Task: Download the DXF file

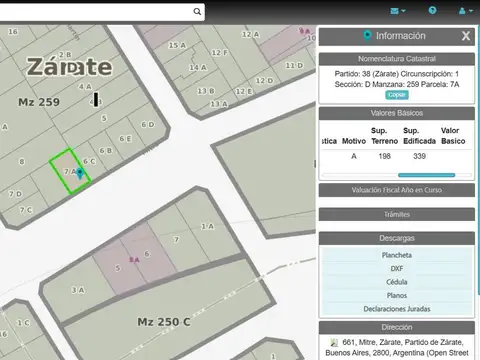Action: click(397, 269)
